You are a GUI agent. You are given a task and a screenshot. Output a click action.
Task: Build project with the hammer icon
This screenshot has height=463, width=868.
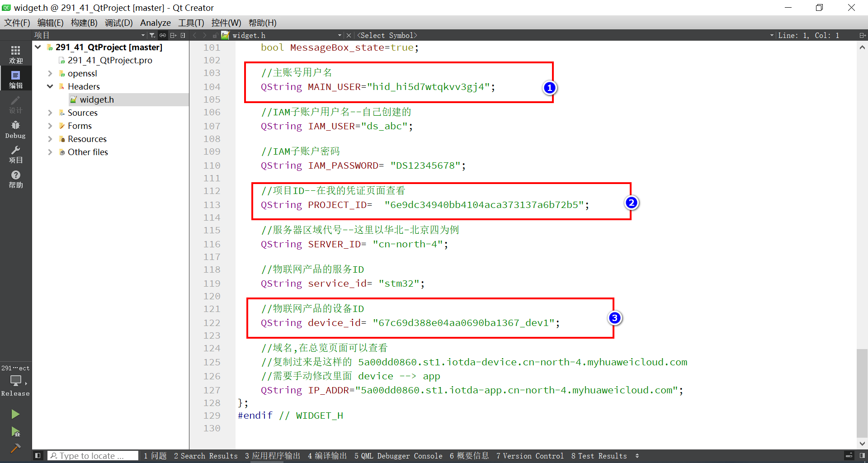[x=15, y=448]
